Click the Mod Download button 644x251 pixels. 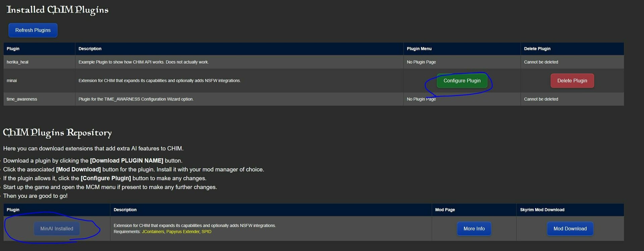click(x=570, y=229)
